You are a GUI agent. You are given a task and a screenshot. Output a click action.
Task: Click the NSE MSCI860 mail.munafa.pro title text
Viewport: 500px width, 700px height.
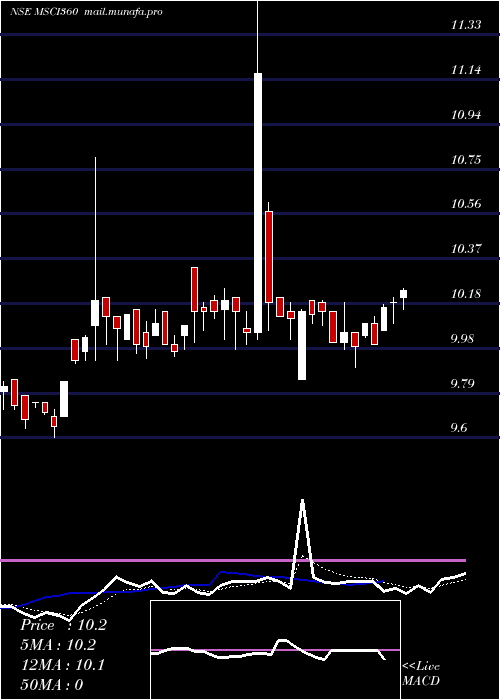(86, 12)
